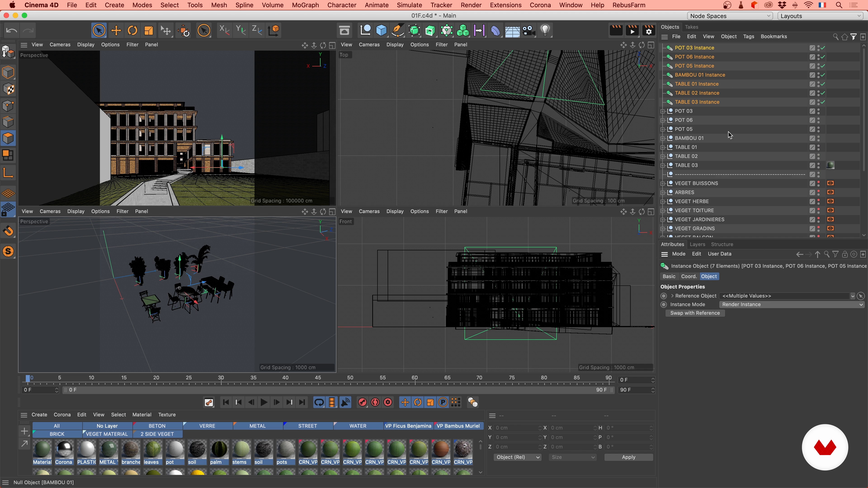Screen dimensions: 868x488
Task: Activate the Live Selection arrow tool
Action: [x=99, y=31]
